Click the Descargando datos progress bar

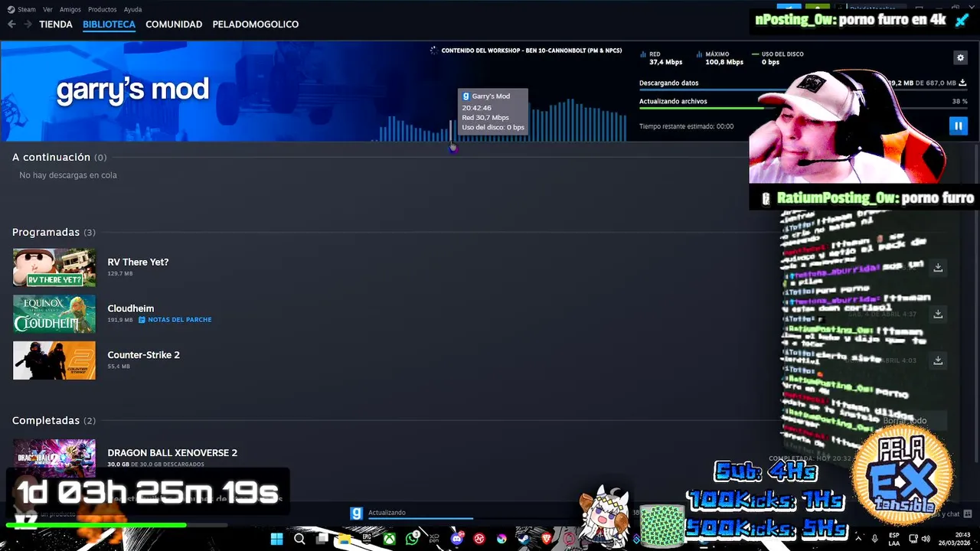(803, 90)
